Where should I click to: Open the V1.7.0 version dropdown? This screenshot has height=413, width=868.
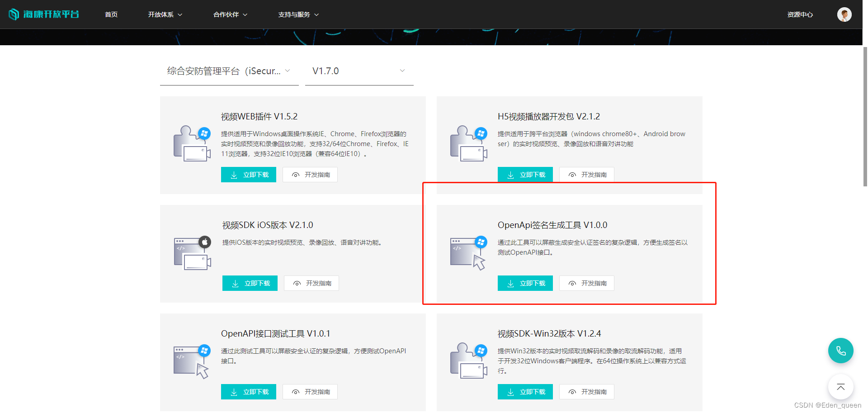click(359, 71)
